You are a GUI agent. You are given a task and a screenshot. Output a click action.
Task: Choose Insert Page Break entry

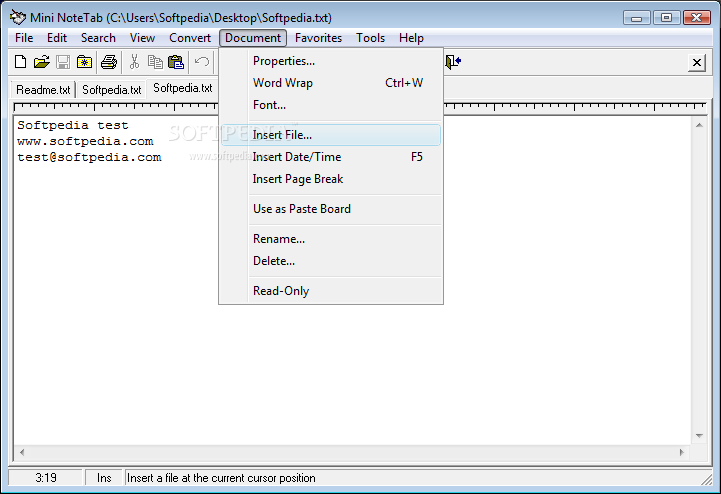(x=331, y=179)
